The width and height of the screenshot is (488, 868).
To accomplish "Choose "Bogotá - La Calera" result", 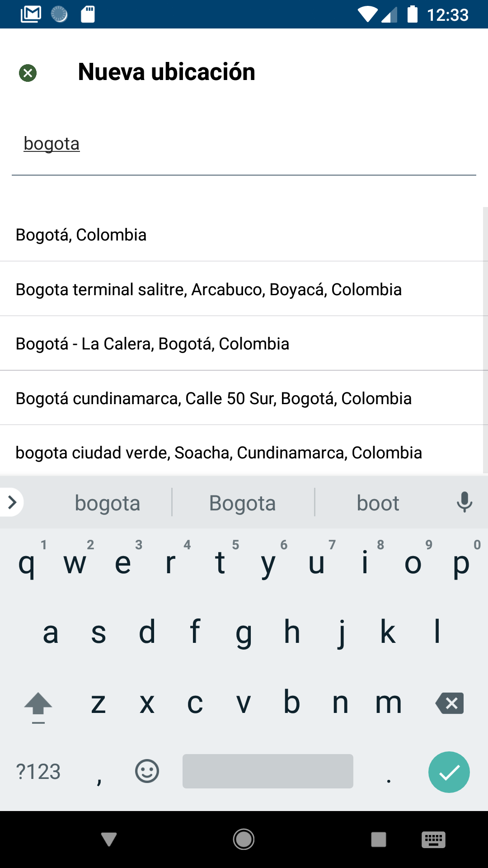I will [x=152, y=344].
